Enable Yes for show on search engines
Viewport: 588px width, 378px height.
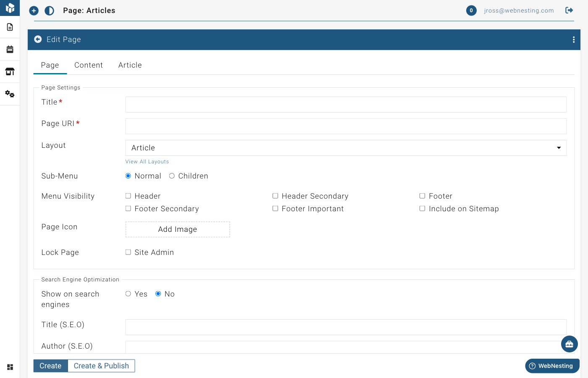(128, 294)
